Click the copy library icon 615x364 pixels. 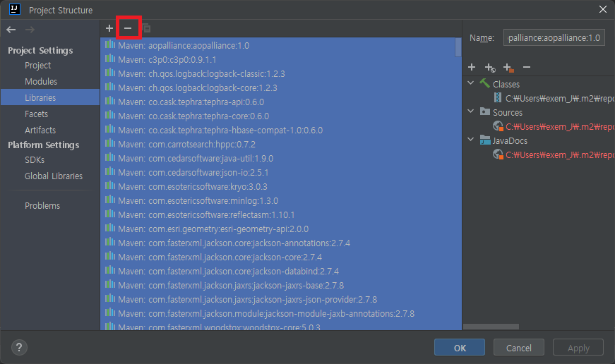click(x=146, y=28)
